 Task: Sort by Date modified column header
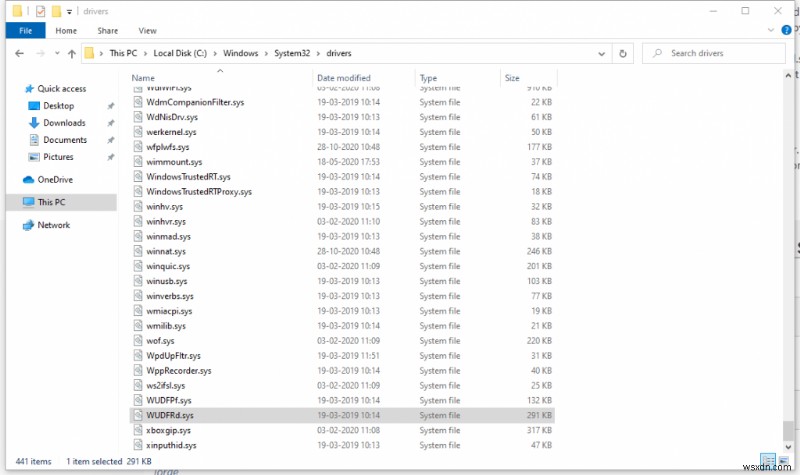[x=343, y=78]
